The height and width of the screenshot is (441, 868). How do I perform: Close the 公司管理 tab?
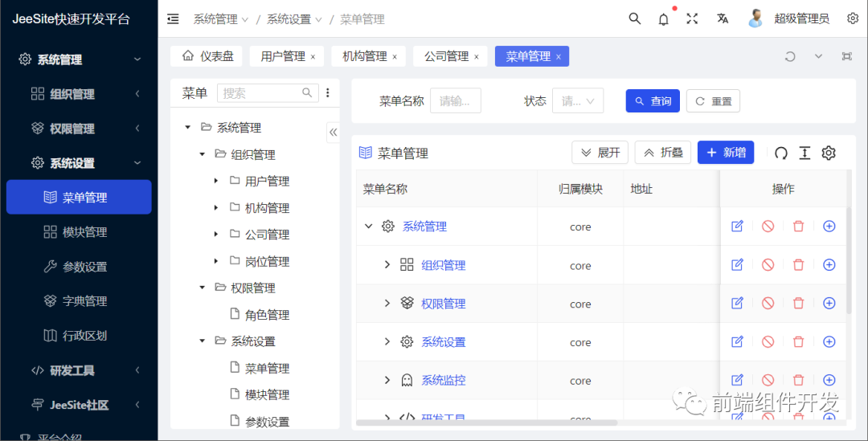tap(476, 57)
